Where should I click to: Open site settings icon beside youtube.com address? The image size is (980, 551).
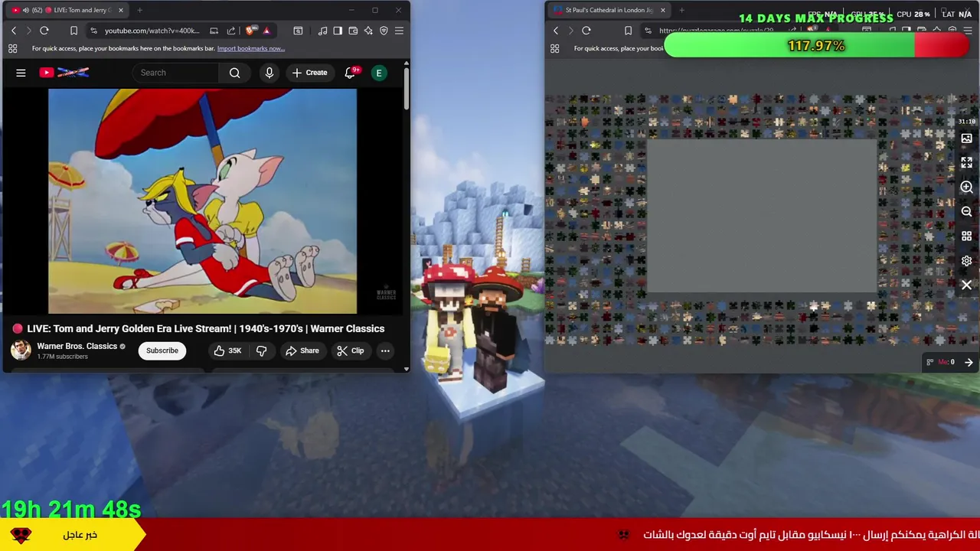coord(93,31)
